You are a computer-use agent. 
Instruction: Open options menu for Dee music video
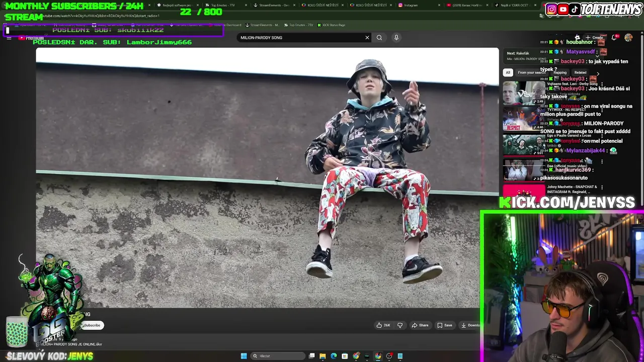point(602,161)
